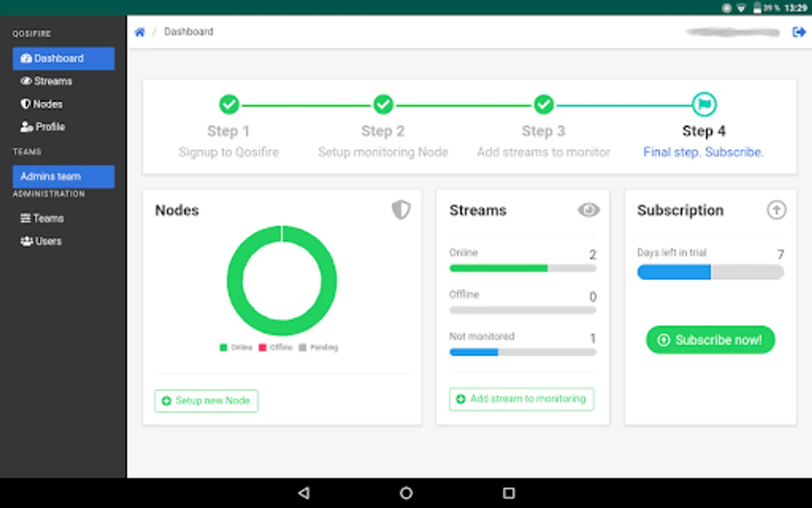Screen dimensions: 812x508
Task: Click Days left in trial bar
Action: pyautogui.click(x=710, y=272)
